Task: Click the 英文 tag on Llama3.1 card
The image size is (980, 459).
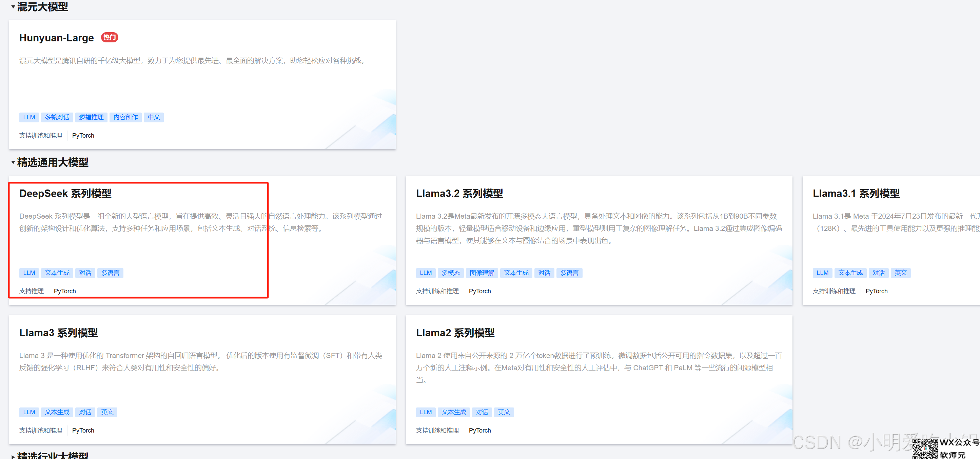Action: pyautogui.click(x=901, y=273)
